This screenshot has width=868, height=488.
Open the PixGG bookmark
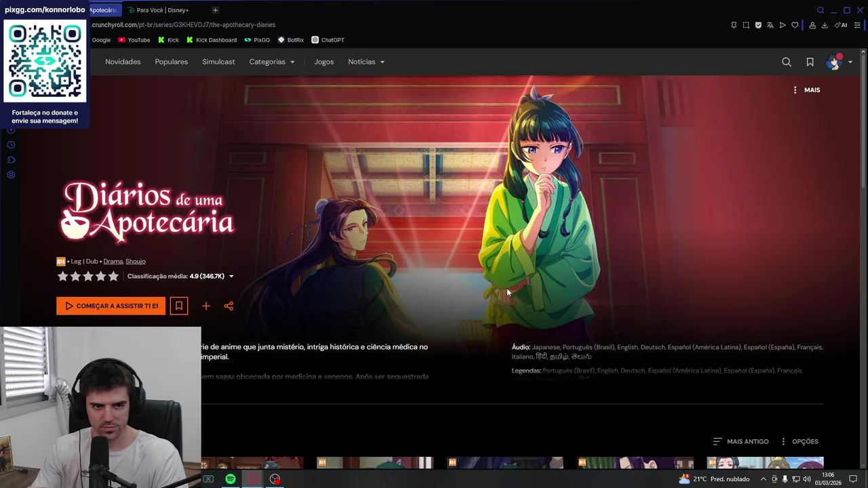point(257,40)
